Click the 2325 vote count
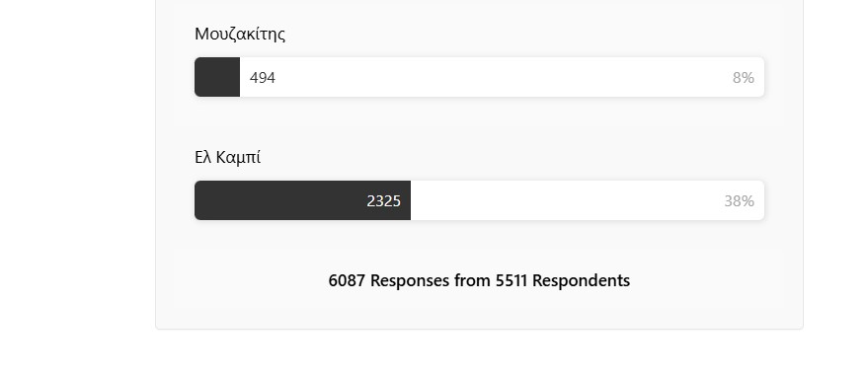 click(383, 200)
